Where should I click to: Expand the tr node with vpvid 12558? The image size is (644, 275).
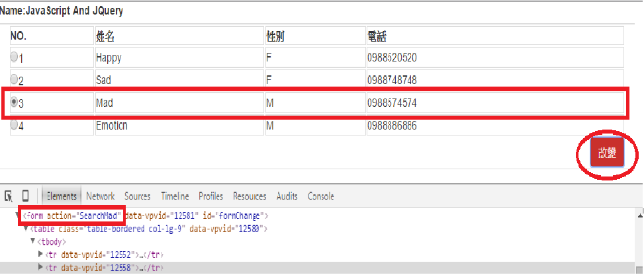pyautogui.click(x=40, y=267)
